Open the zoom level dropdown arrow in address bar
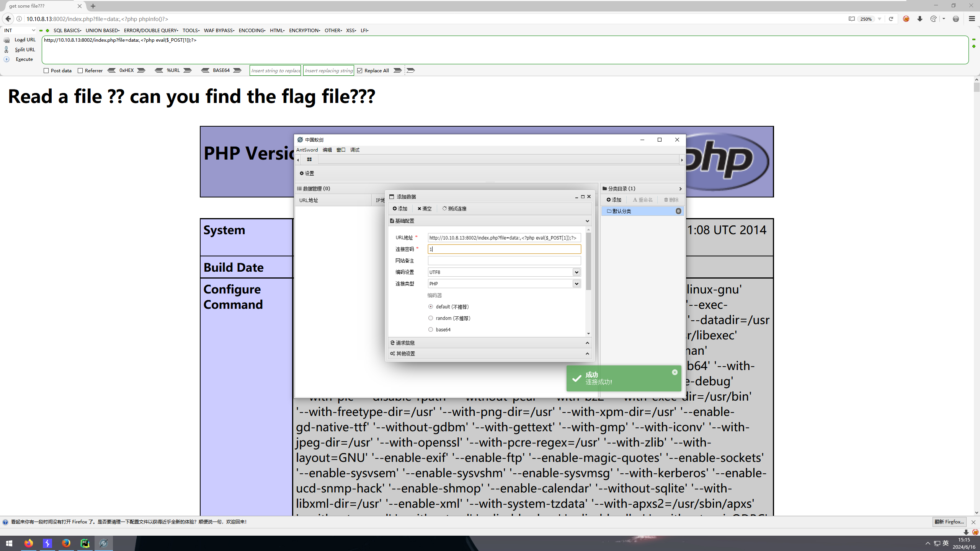The image size is (980, 551). point(879,19)
